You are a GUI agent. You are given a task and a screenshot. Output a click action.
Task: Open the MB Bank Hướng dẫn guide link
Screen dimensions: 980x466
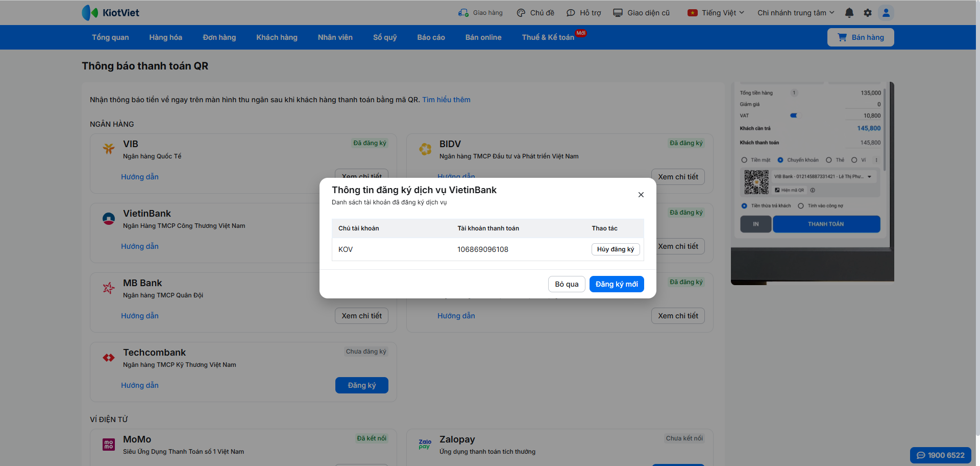coord(140,316)
